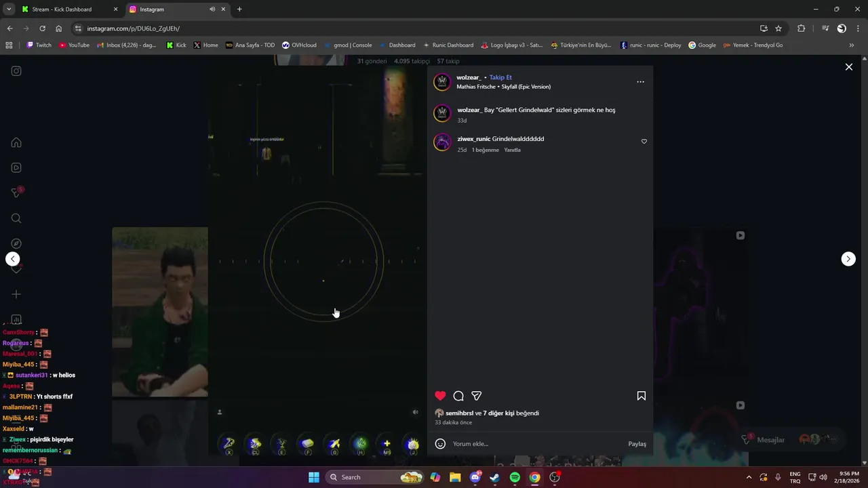
Task: Open the OVHcloud bookmark
Action: pos(299,45)
